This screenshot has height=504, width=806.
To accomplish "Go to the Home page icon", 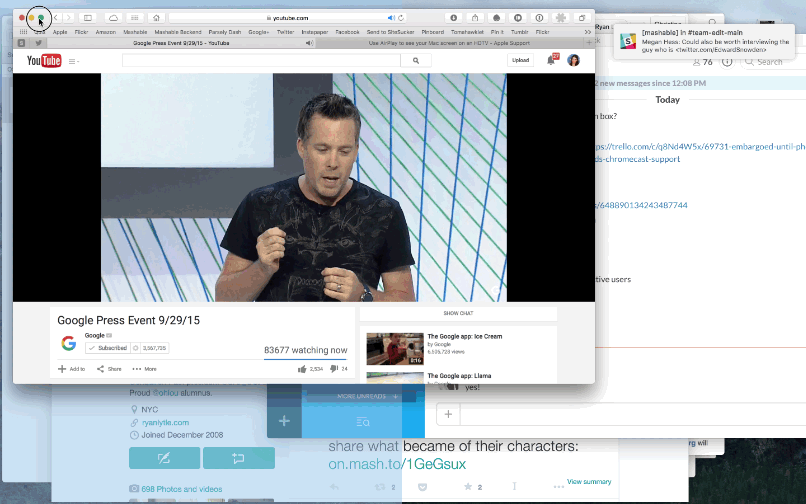I will point(156,17).
